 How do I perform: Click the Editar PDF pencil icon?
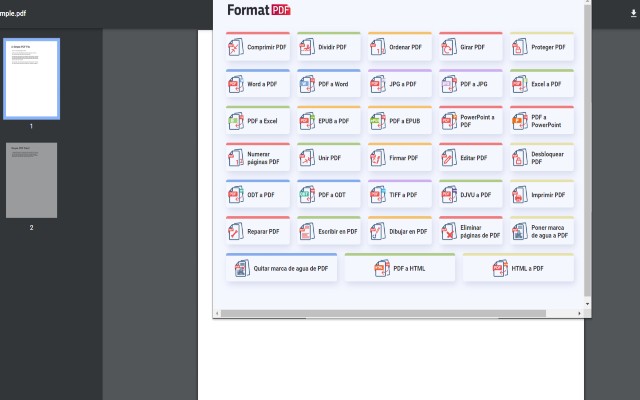tap(449, 158)
